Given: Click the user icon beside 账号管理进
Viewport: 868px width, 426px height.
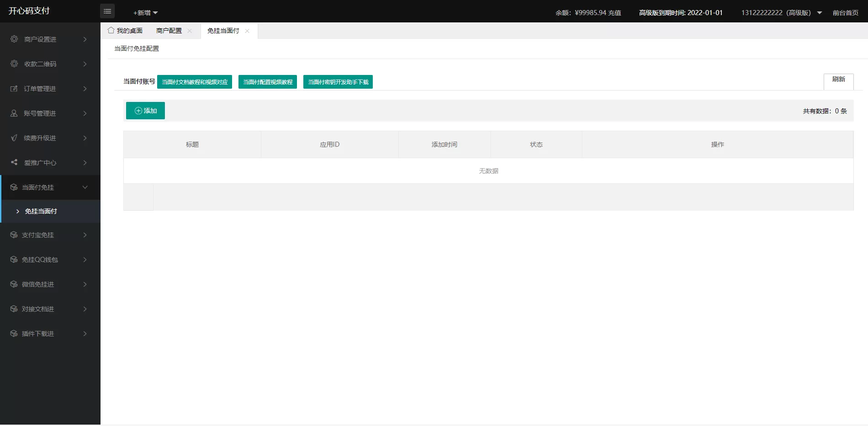Looking at the screenshot, I should (14, 113).
